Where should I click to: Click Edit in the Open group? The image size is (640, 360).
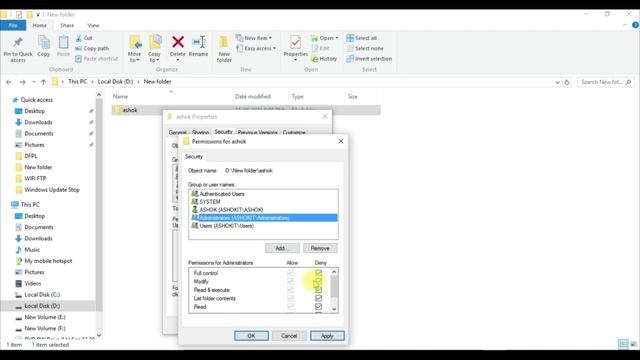320,48
